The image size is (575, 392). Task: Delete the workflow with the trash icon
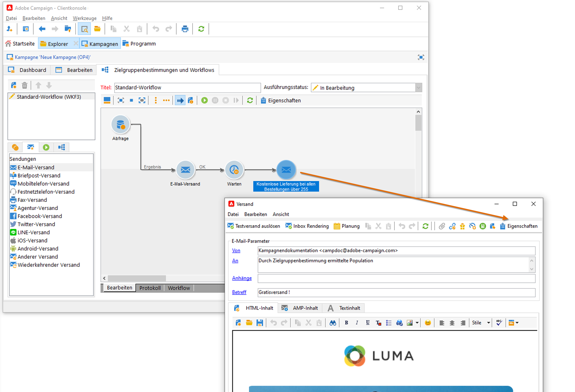coord(25,85)
